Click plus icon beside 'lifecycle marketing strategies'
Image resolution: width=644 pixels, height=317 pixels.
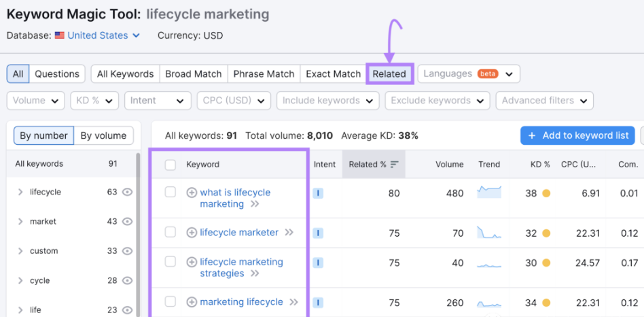(192, 262)
